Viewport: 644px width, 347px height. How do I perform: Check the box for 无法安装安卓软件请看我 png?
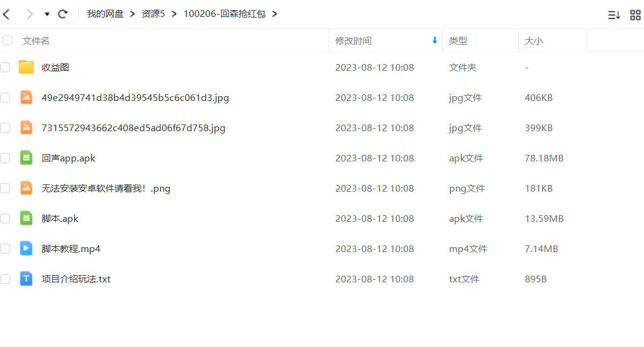(5, 188)
